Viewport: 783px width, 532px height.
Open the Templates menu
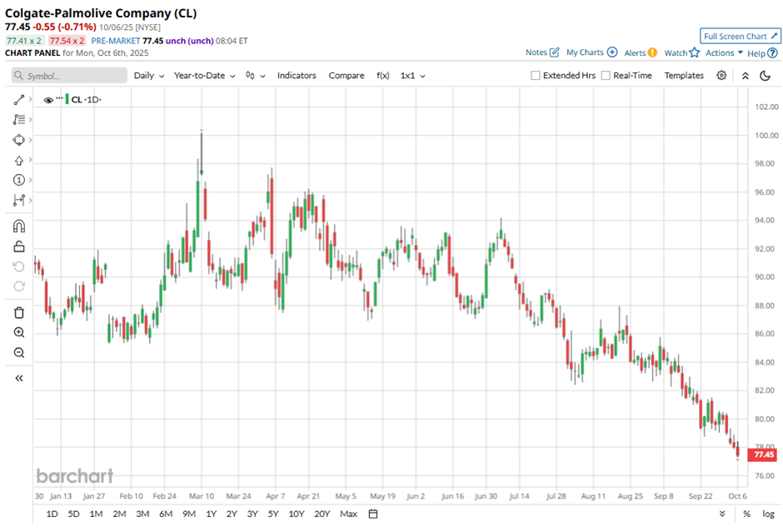684,76
